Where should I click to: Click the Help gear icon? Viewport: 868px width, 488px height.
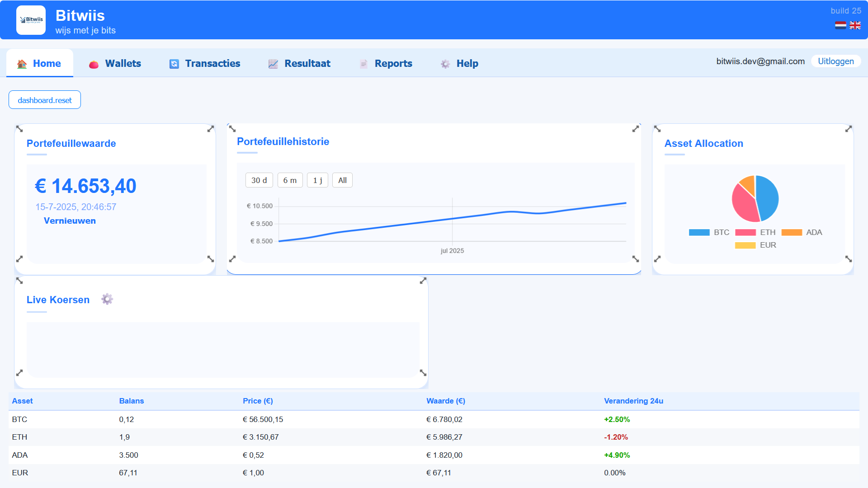(445, 64)
